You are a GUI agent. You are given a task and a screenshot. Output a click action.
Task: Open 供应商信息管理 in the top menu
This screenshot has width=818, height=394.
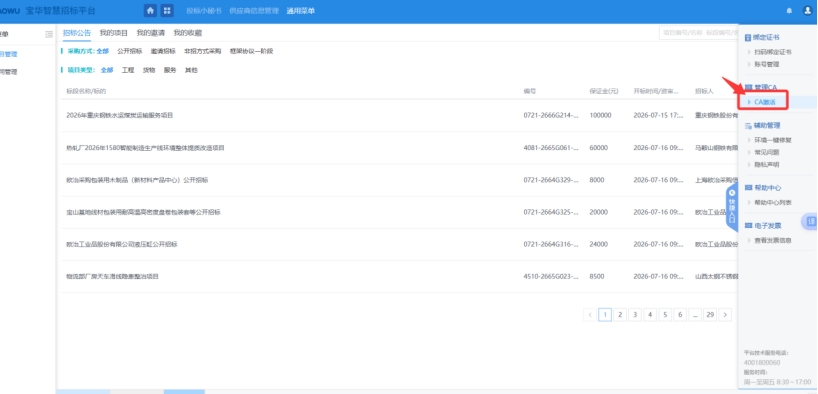coord(254,11)
